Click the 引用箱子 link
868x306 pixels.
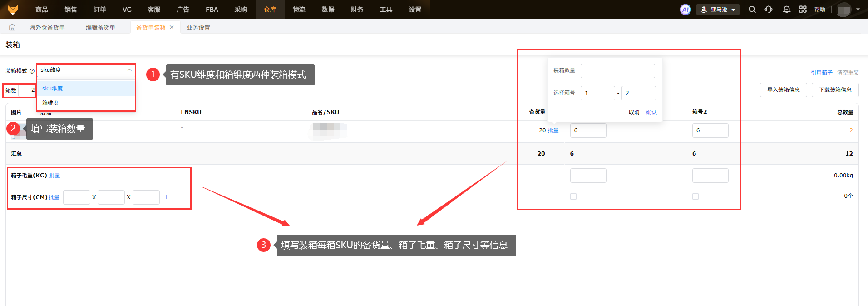822,73
